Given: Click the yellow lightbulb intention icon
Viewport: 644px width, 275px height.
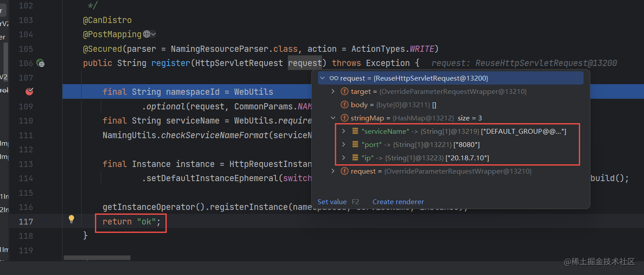Looking at the screenshot, I should 71,219.
